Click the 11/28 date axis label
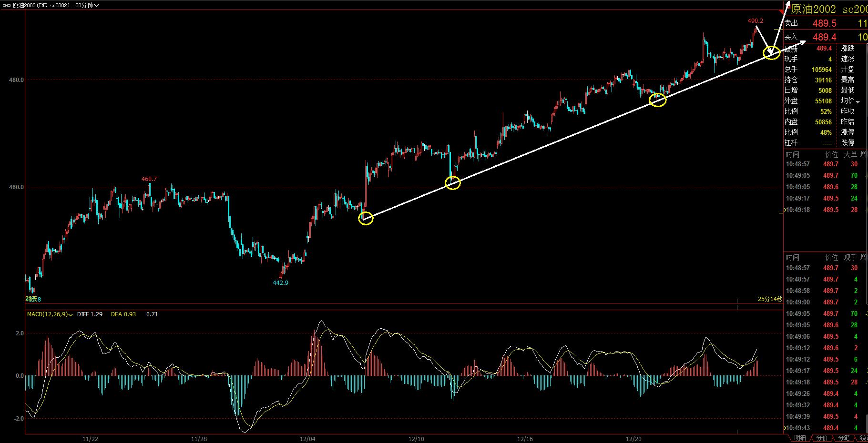868x443 pixels. [x=199, y=439]
